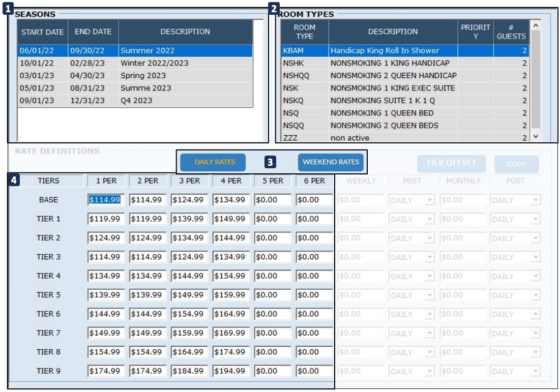Screen dimensions: 560x392
Task: Click the DAILY RATES button
Action: tap(215, 162)
